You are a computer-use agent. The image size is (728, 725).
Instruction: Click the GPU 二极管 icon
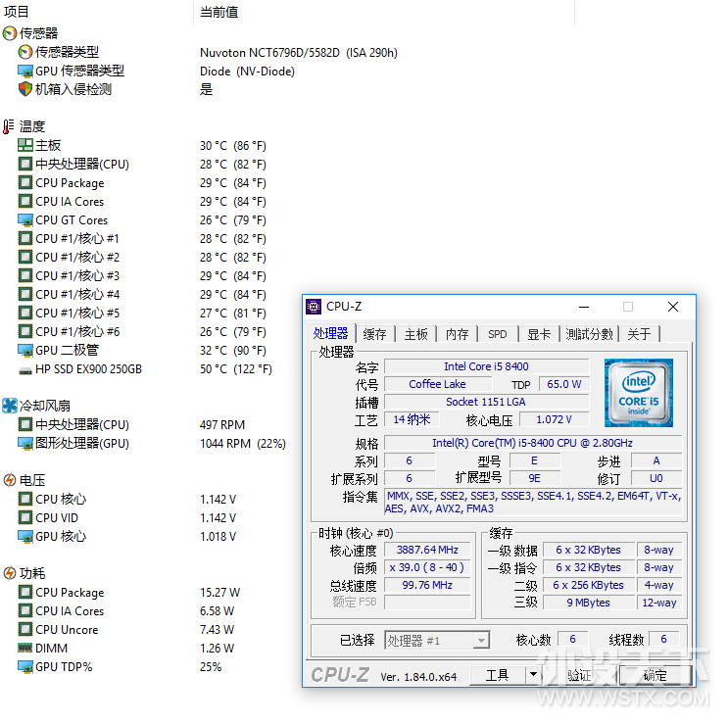(x=25, y=350)
